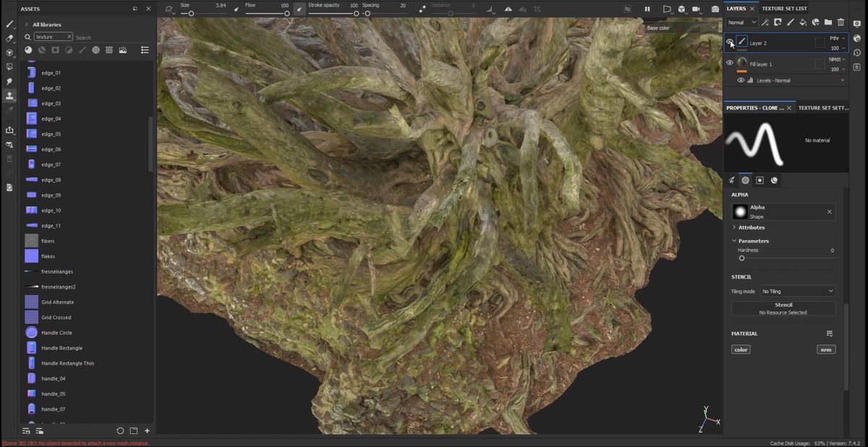Open the export textures icon in left toolbar
Image resolution: width=868 pixels, height=447 pixels.
coord(9,130)
